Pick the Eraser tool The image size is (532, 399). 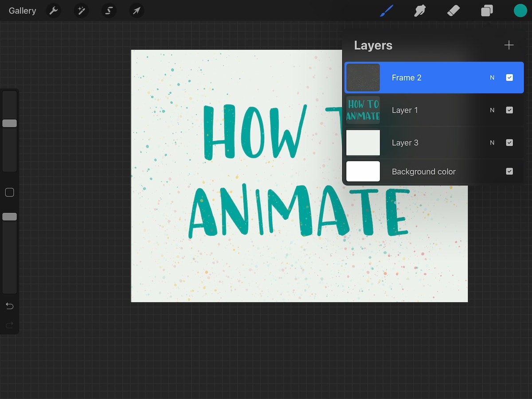click(453, 11)
